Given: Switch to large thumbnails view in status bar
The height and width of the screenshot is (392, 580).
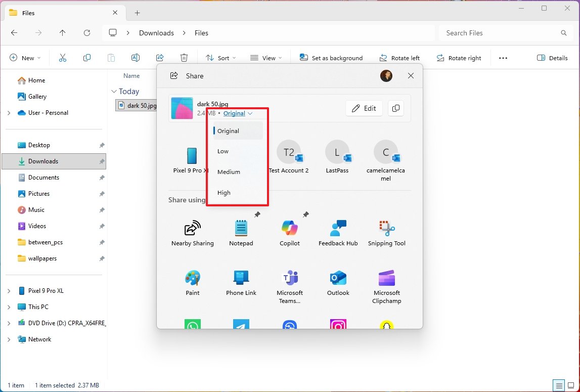Looking at the screenshot, I should click(571, 385).
